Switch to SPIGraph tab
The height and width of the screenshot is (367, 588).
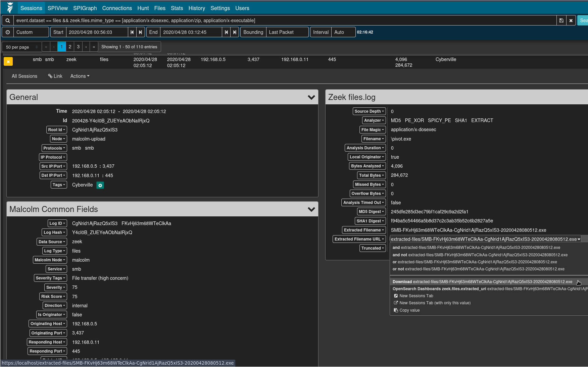coord(85,8)
